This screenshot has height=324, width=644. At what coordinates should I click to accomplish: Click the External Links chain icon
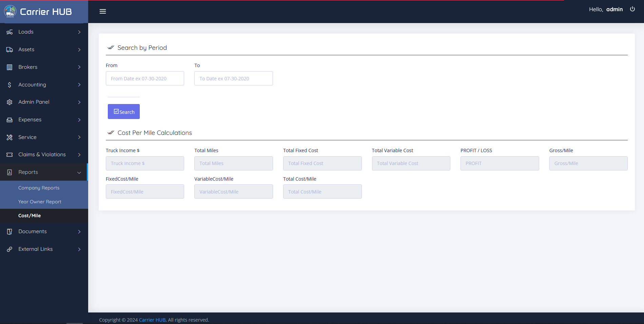click(9, 249)
